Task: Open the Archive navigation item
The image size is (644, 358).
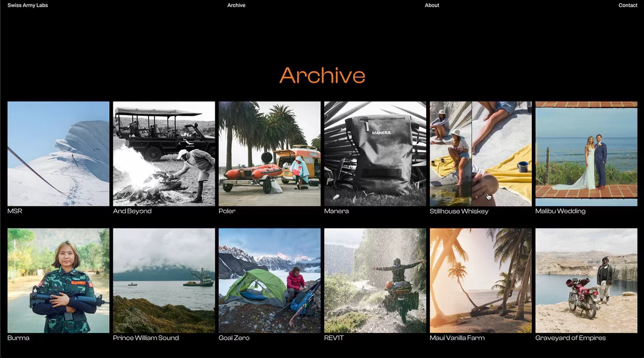Action: coord(236,5)
